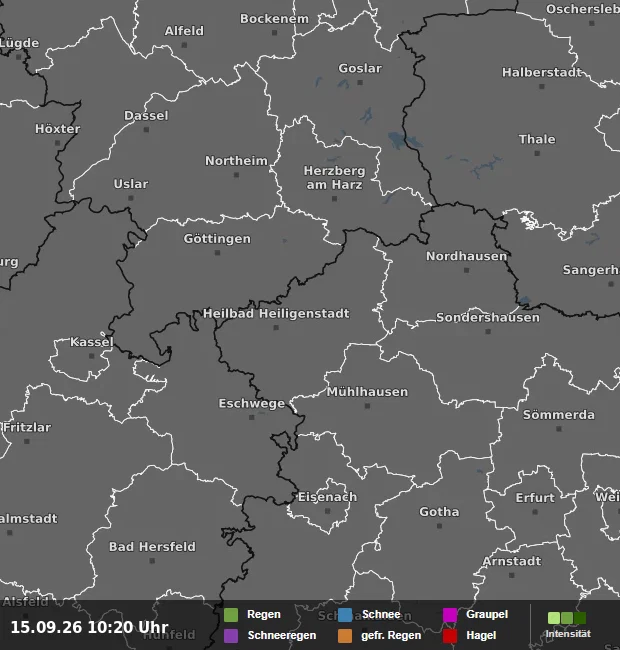Click the green Regen legend swatch

(x=231, y=615)
